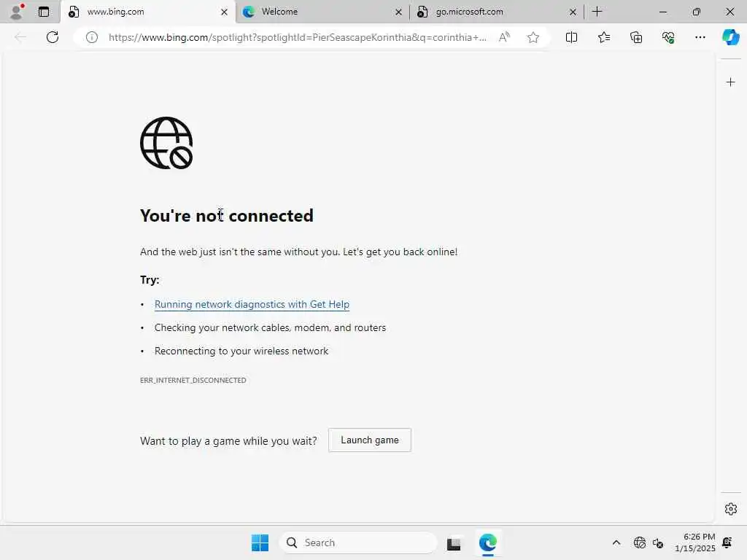Viewport: 747px width, 560px height.
Task: Open the split screen icon
Action: [571, 37]
